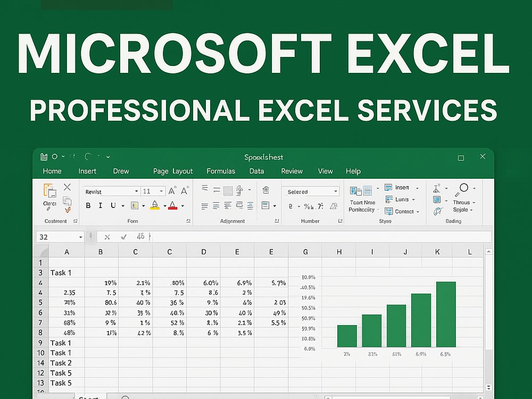Select the column A header

[67, 252]
